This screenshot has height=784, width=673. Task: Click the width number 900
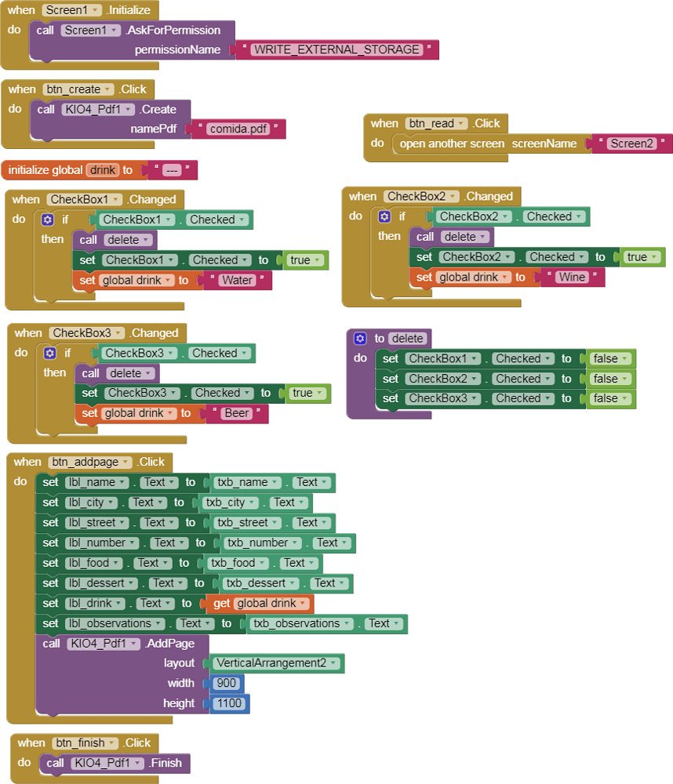click(227, 684)
